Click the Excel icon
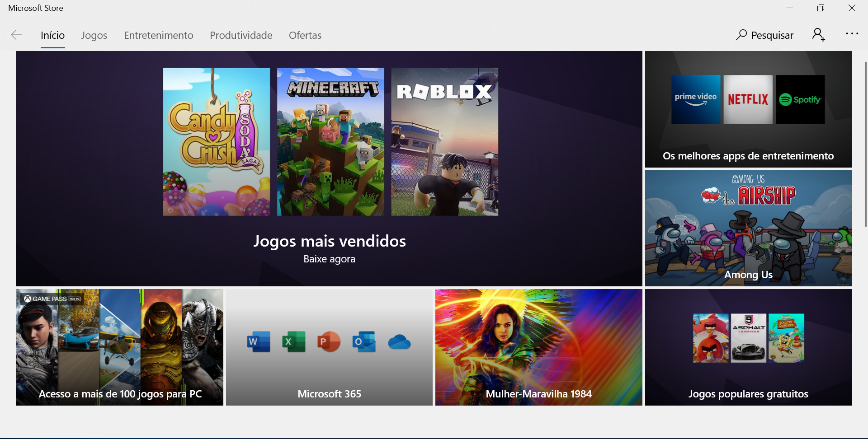The image size is (868, 439). point(294,342)
